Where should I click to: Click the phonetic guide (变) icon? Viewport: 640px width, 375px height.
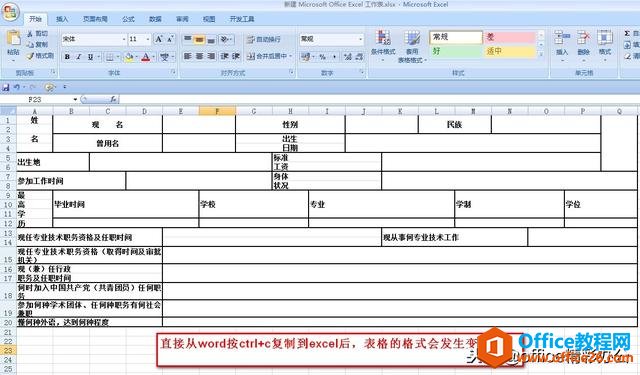(x=164, y=58)
